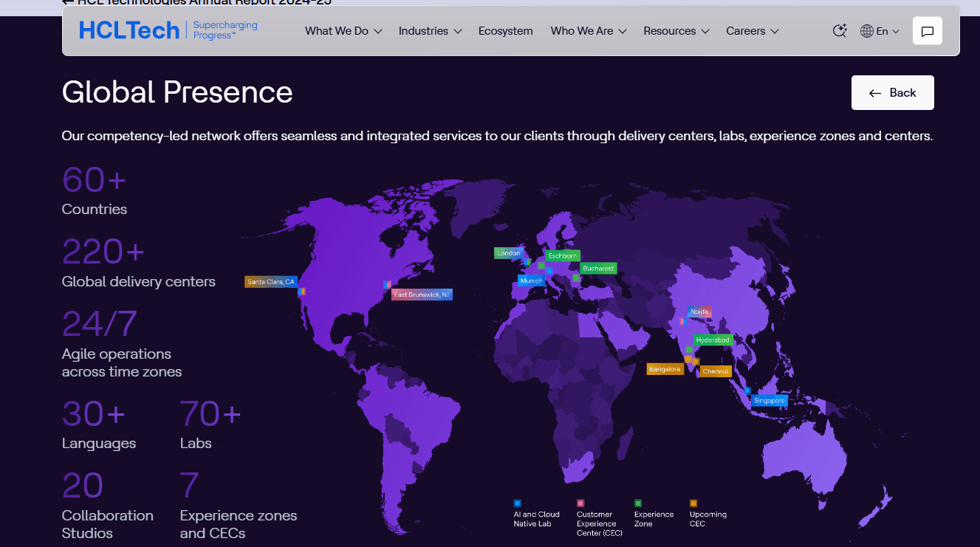This screenshot has width=980, height=547.
Task: Expand the Industries dropdown
Action: pyautogui.click(x=430, y=31)
